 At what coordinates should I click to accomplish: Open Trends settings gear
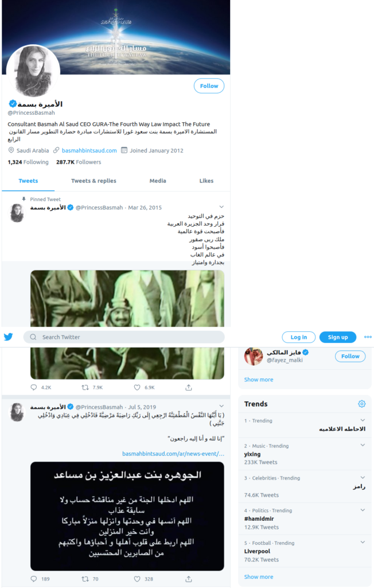click(x=361, y=404)
